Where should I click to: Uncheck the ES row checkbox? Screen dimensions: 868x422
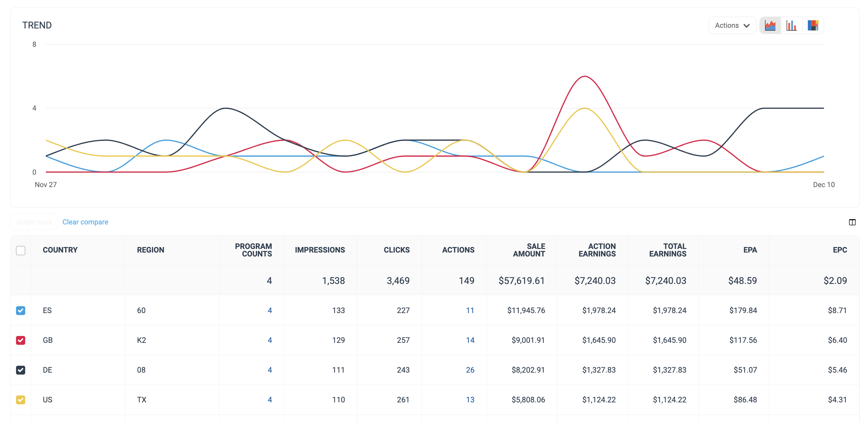(21, 310)
